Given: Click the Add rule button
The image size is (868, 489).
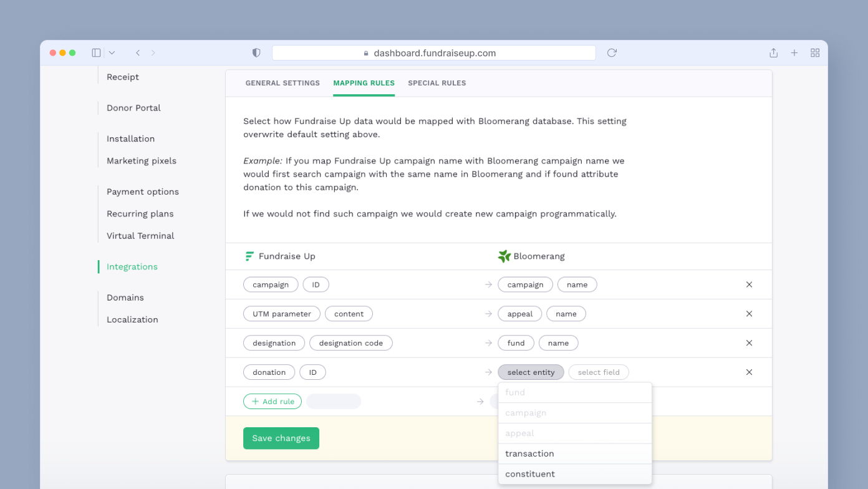Looking at the screenshot, I should tap(272, 402).
